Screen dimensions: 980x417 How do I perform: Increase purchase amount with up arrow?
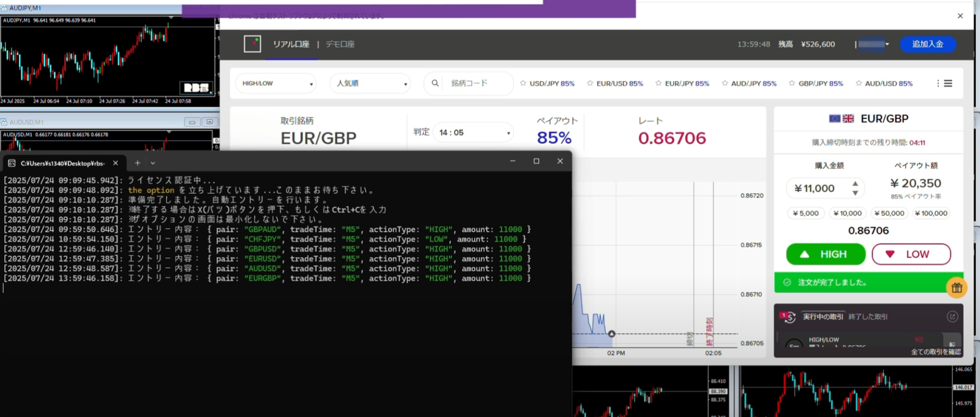coord(855,184)
